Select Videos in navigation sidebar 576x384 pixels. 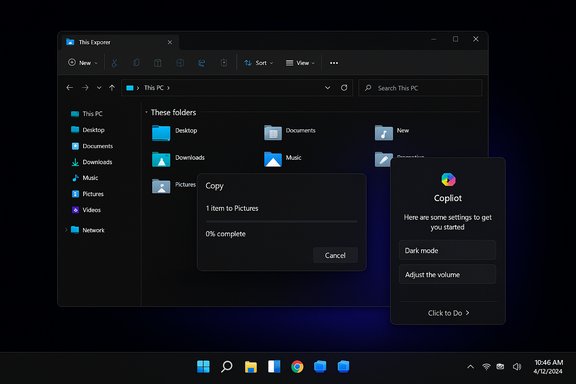[86, 210]
